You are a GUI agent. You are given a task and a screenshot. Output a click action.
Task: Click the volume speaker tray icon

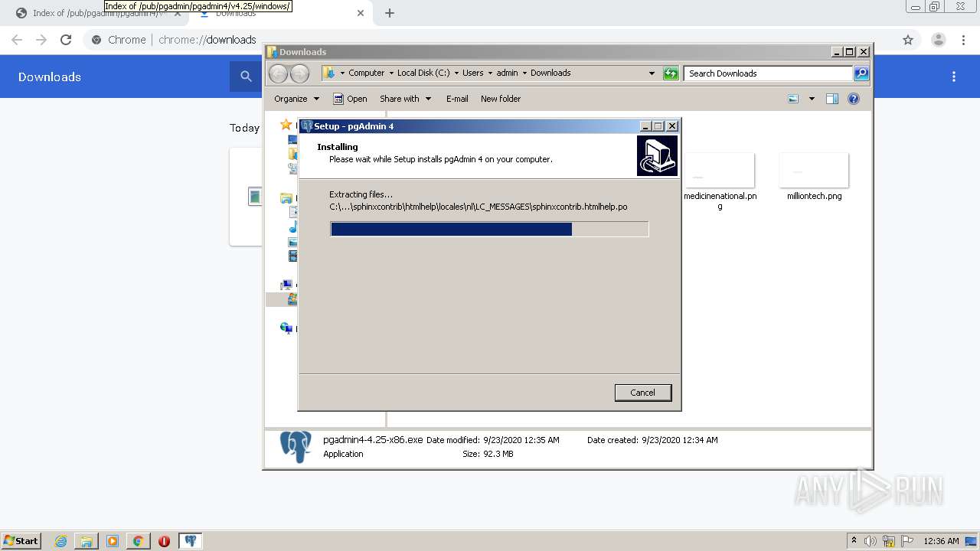(871, 541)
